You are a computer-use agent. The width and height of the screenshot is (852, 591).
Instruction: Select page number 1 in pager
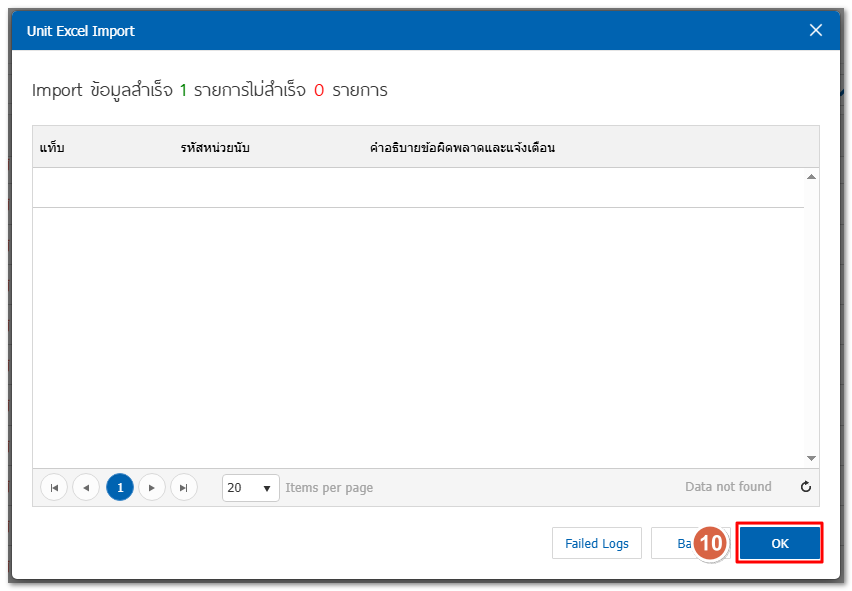click(119, 488)
